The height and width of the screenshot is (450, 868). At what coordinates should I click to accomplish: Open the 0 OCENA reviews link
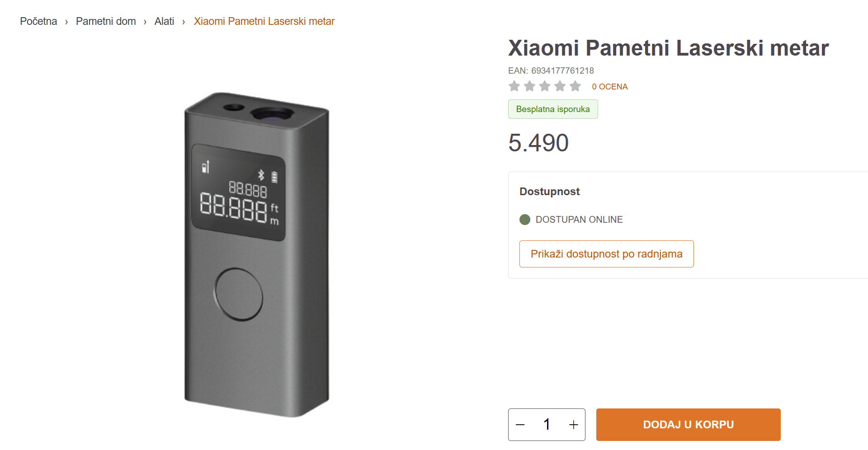coord(609,87)
